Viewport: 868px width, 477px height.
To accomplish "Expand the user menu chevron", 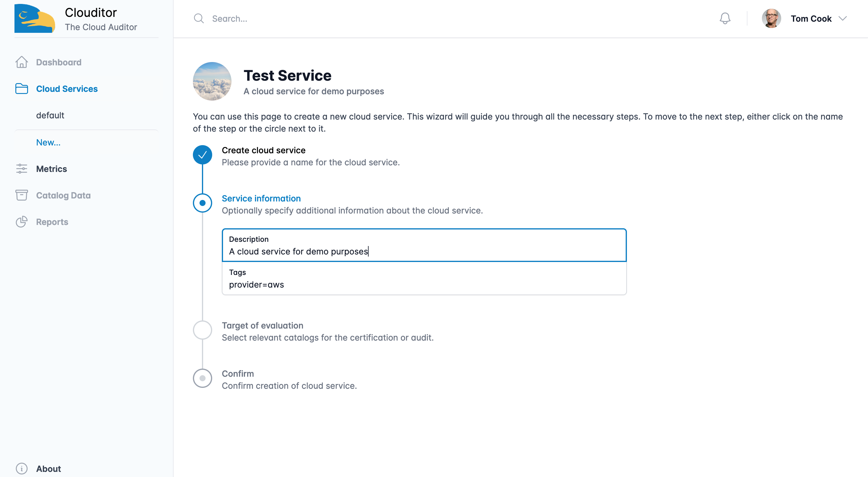I will tap(843, 18).
